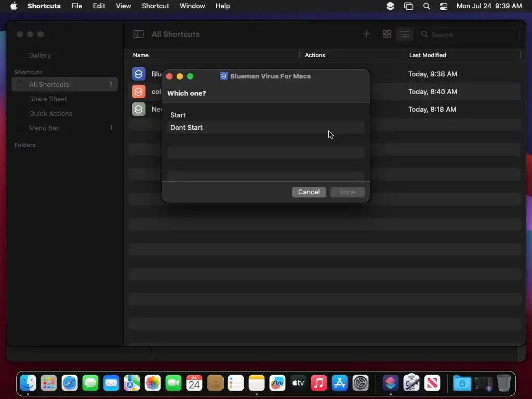Open Messages from the Dock

click(x=90, y=383)
